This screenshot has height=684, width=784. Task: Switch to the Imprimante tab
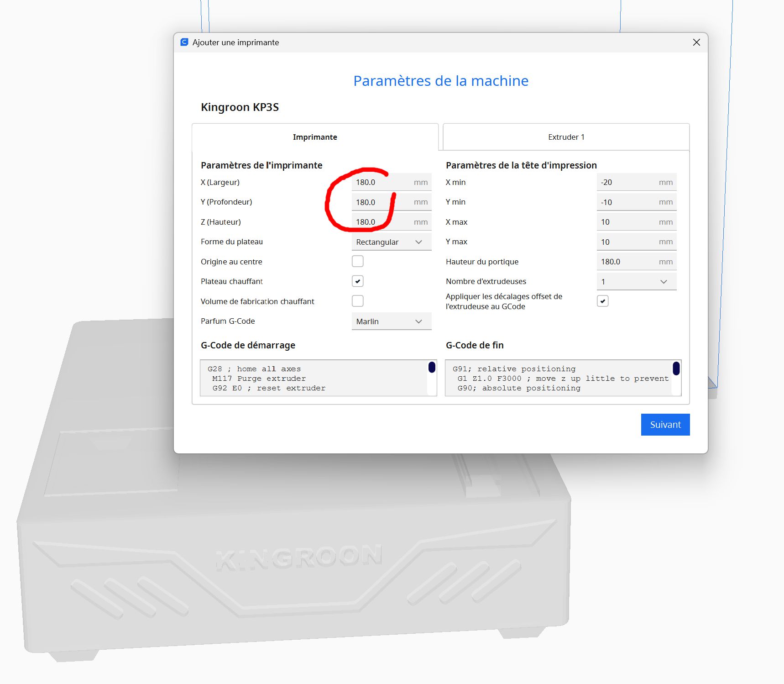click(x=315, y=137)
